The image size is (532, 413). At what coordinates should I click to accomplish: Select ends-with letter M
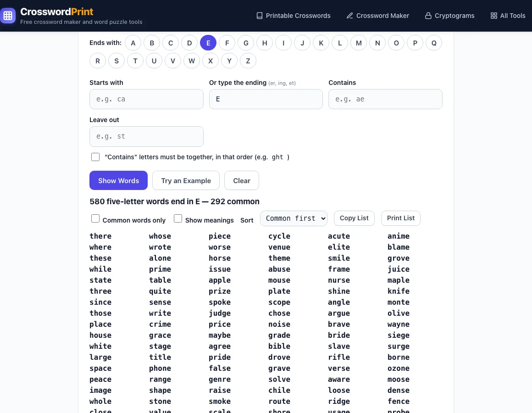pos(359,43)
